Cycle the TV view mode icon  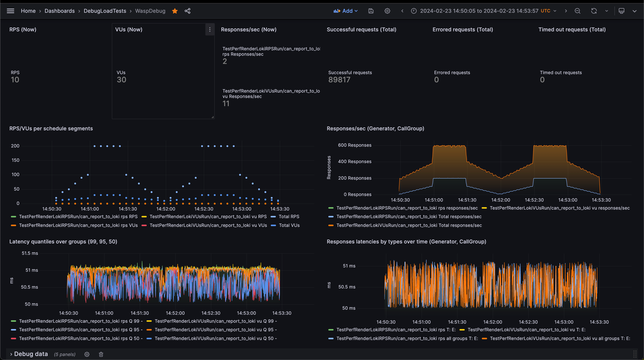pyautogui.click(x=621, y=11)
